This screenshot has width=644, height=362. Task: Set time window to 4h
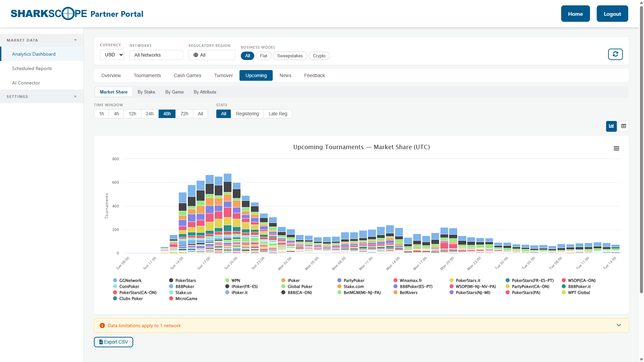click(116, 114)
